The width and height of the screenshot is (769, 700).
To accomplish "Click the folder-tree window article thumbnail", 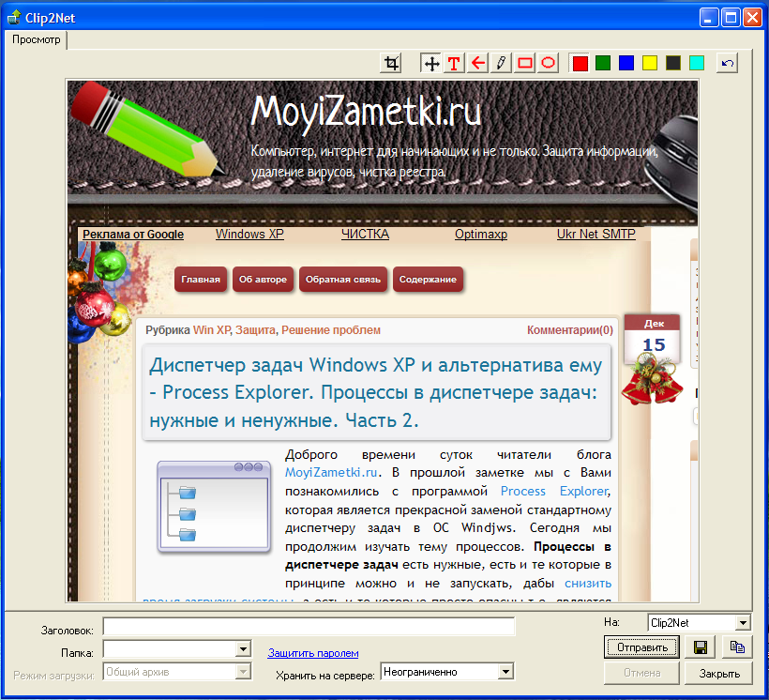I will [214, 507].
